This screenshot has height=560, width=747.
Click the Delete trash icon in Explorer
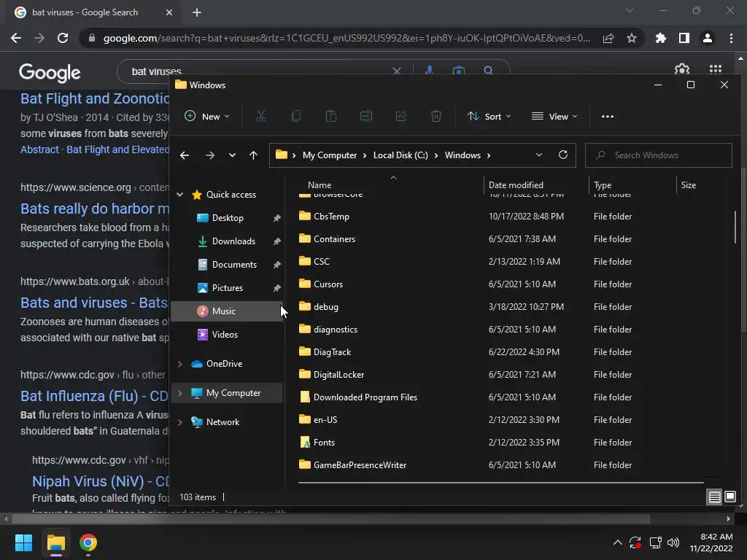point(436,116)
